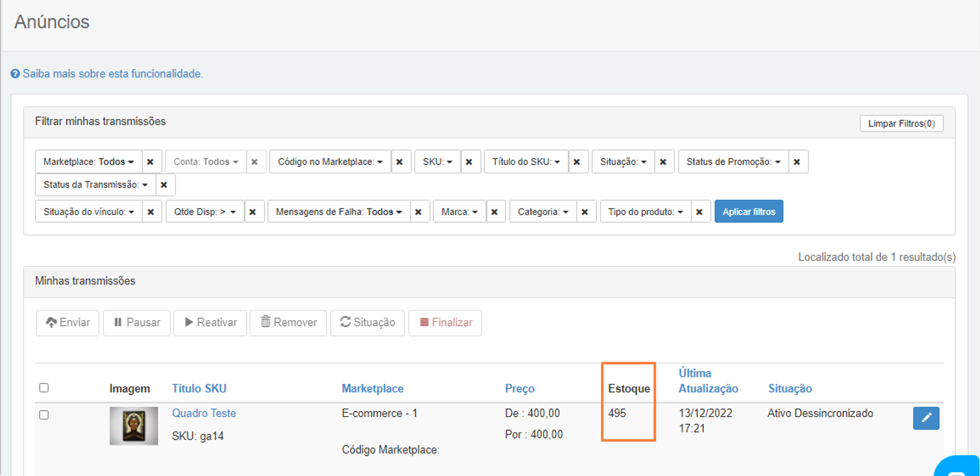Open the Tipo do produto dropdown
The width and height of the screenshot is (980, 476).
pos(646,212)
